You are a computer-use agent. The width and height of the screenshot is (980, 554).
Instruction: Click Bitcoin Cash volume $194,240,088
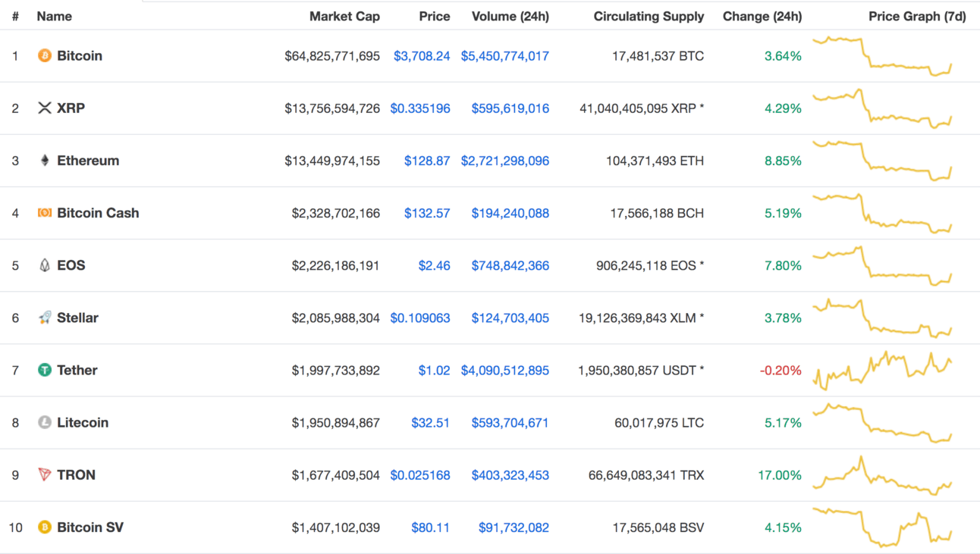point(510,213)
